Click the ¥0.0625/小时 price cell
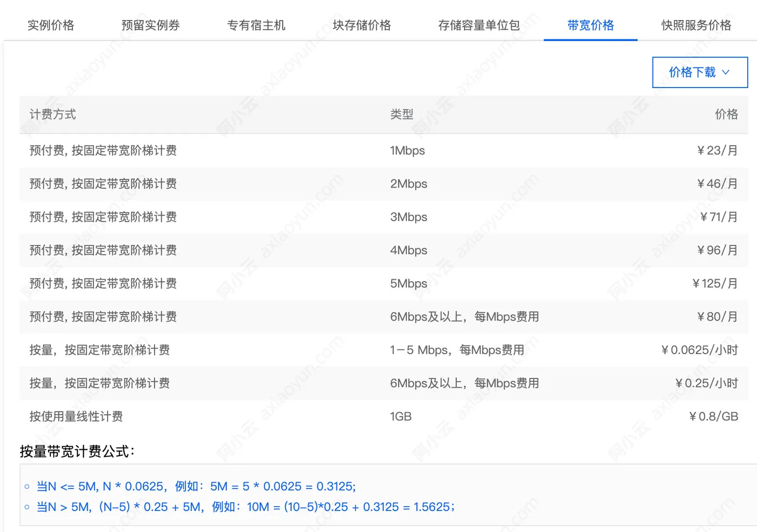757x532 pixels. click(x=699, y=350)
